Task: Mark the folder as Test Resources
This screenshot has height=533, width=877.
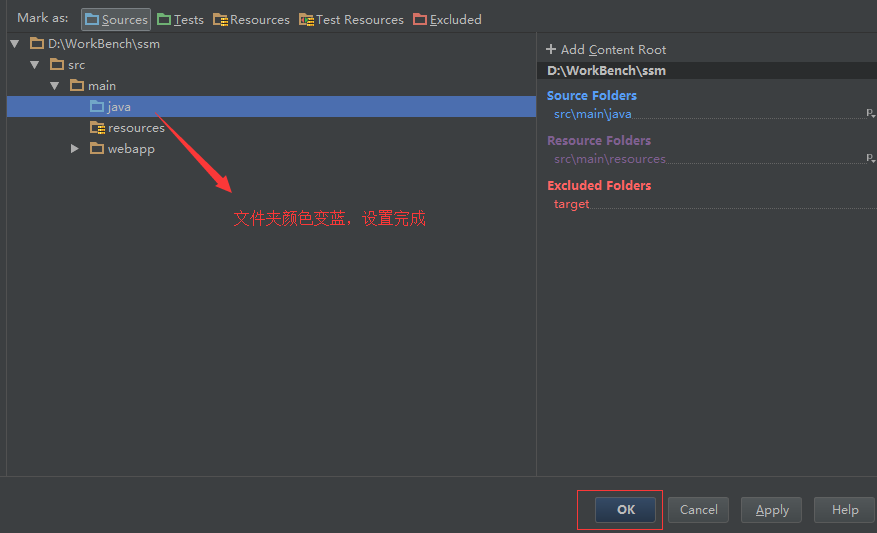Action: pyautogui.click(x=351, y=20)
